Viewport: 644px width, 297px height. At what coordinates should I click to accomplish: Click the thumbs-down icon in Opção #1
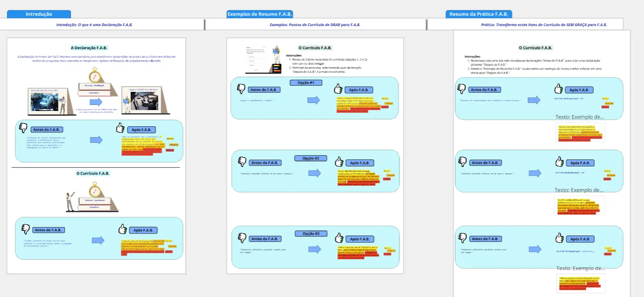point(241,89)
